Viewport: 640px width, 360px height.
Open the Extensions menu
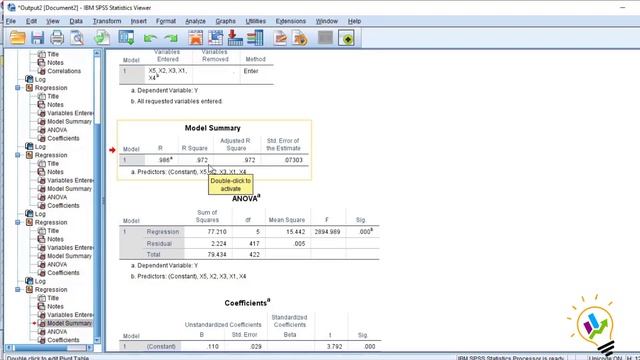[291, 21]
